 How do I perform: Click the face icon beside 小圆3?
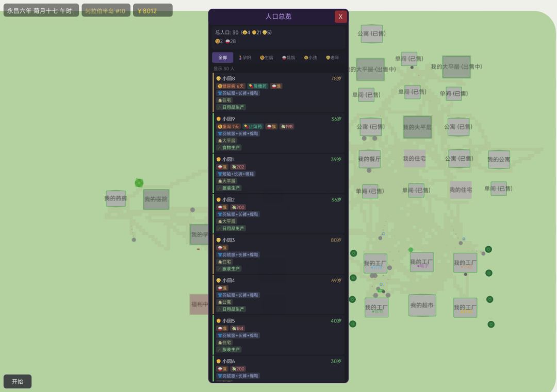(219, 240)
